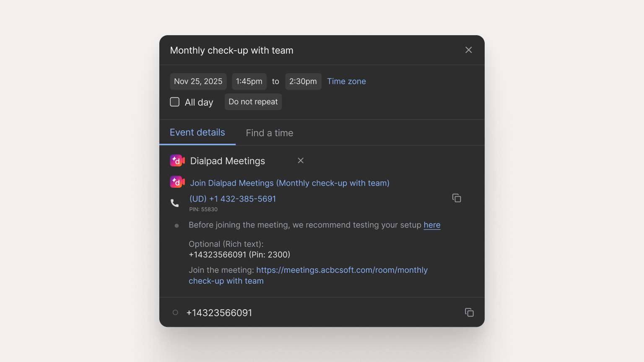Switch to the Find a time tab
Image resolution: width=644 pixels, height=362 pixels.
[x=270, y=133]
